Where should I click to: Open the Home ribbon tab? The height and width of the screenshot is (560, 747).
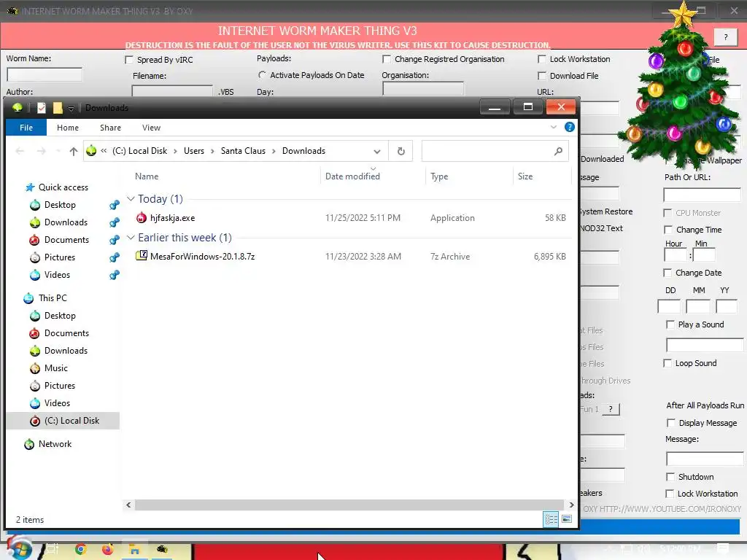click(68, 128)
